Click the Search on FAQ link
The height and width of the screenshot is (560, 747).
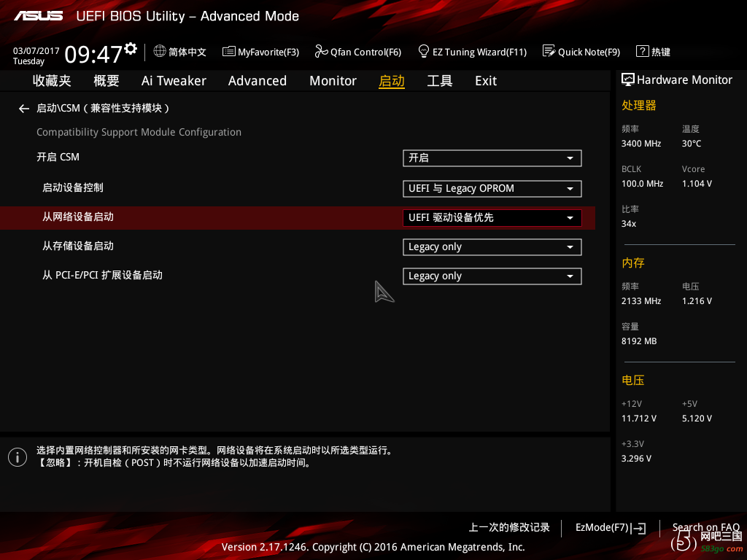pos(706,527)
